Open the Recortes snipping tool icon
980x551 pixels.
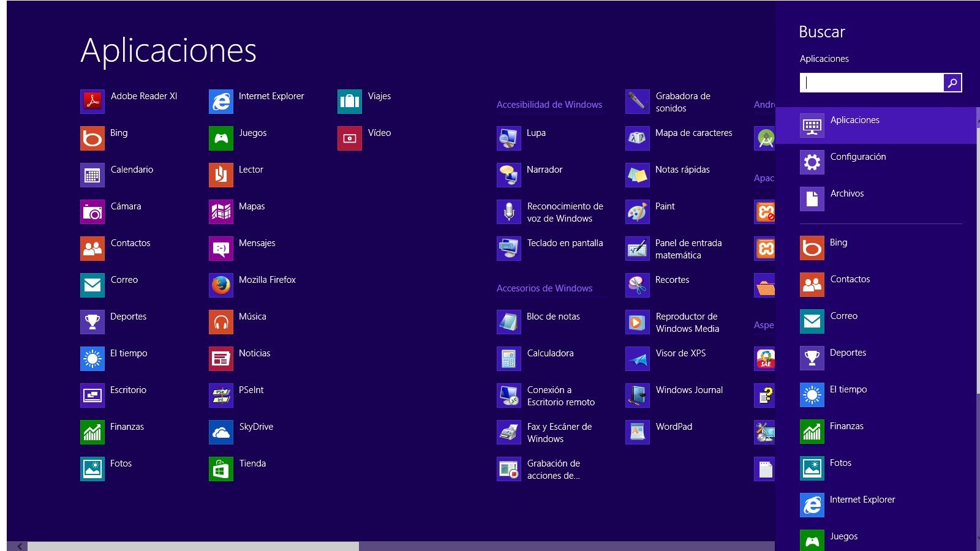pos(637,285)
